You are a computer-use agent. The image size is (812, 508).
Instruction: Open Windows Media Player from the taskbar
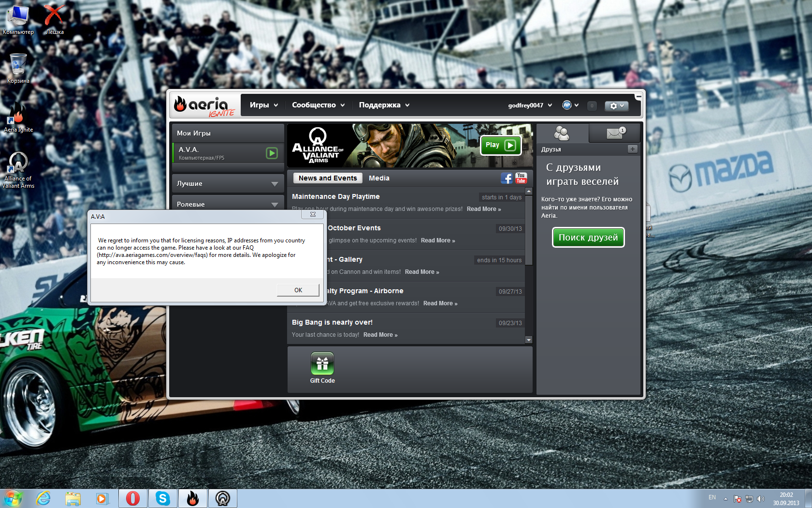pyautogui.click(x=102, y=498)
